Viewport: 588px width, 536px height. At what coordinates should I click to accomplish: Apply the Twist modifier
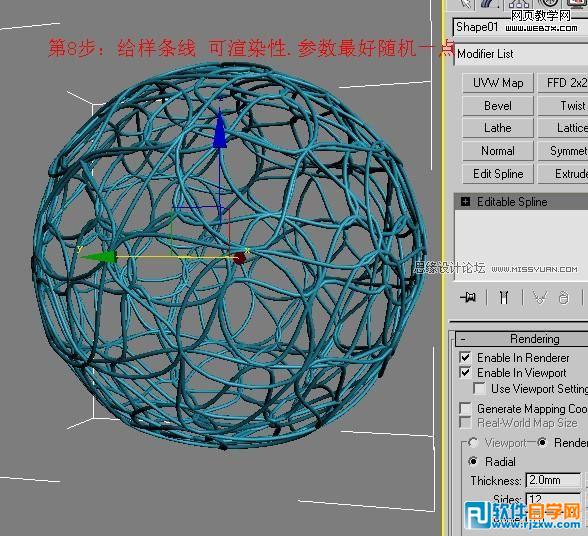[x=563, y=106]
